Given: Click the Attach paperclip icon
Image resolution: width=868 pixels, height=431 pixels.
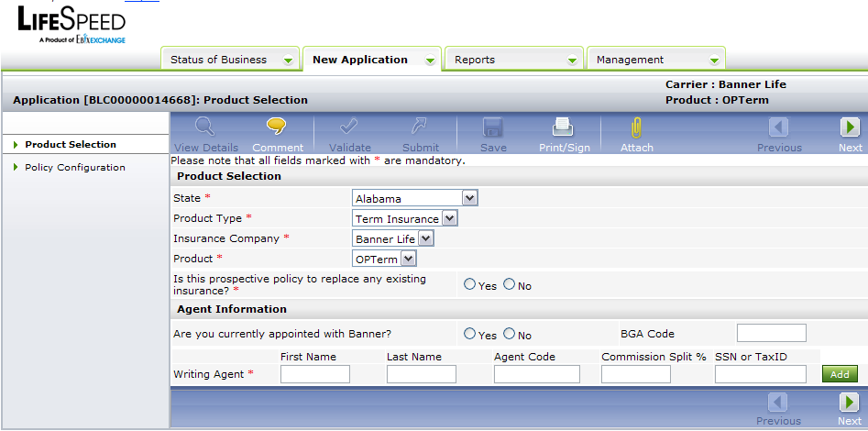Looking at the screenshot, I should pos(636,128).
